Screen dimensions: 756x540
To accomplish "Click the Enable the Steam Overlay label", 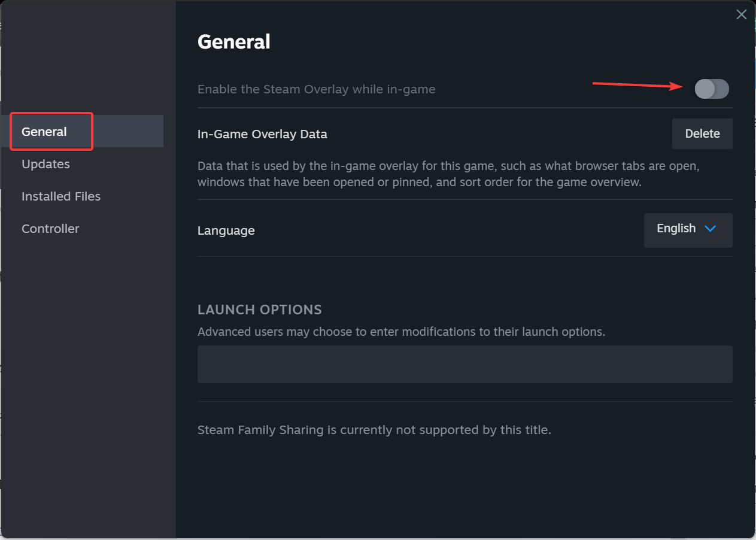I will [x=316, y=89].
